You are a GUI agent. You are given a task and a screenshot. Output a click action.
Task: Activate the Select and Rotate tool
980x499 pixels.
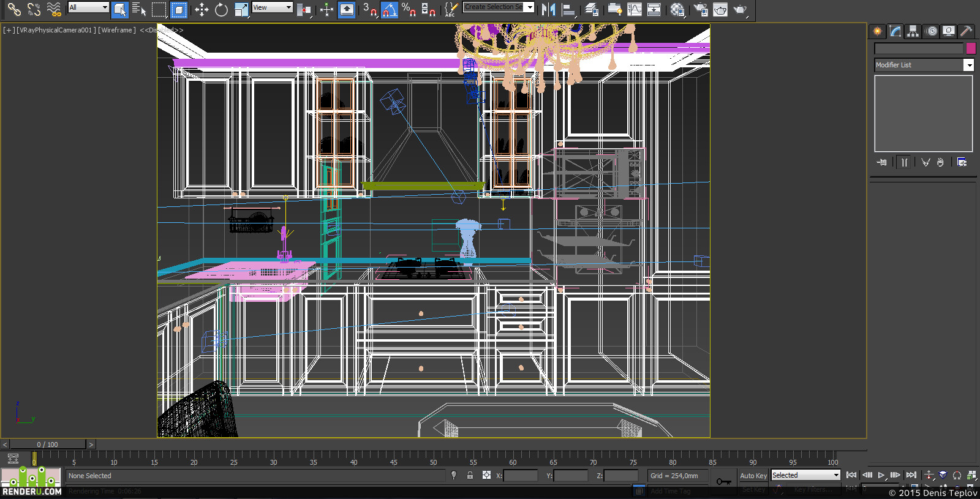pos(221,9)
